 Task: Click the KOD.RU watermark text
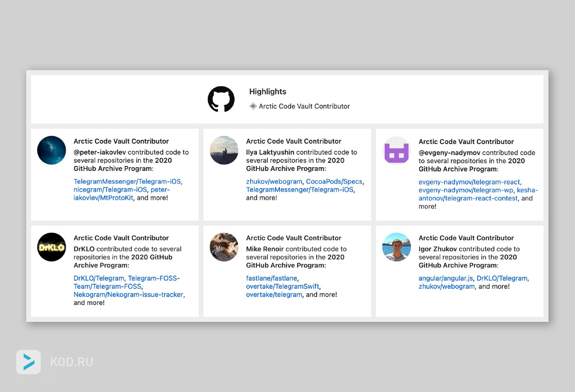click(x=72, y=362)
